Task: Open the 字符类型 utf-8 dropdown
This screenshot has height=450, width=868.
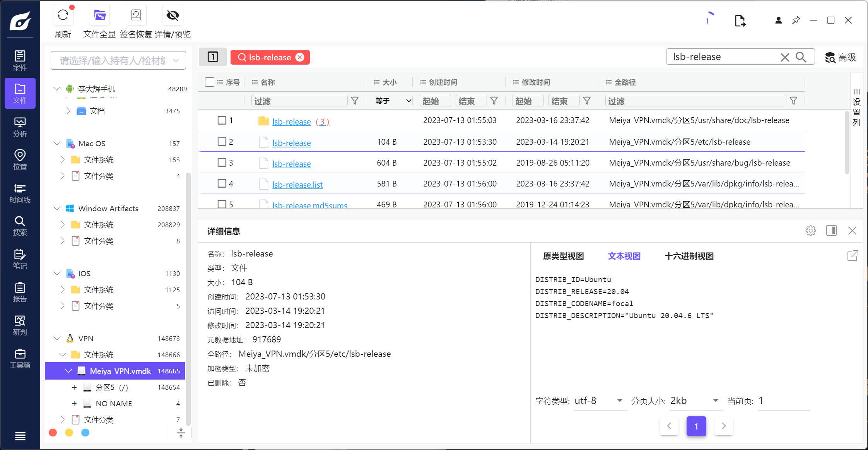Action: point(599,401)
